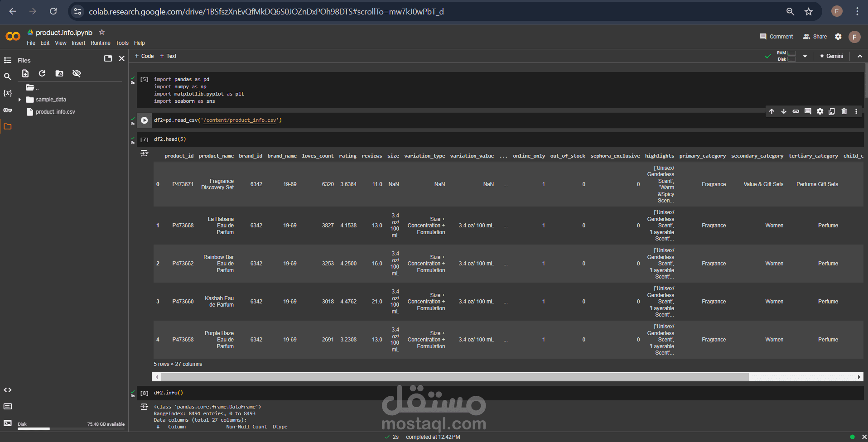This screenshot has width=868, height=442.
Task: Click Upload to session storage icon
Action: 25,73
